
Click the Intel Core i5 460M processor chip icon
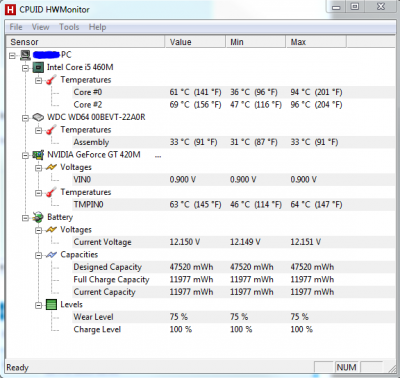[x=38, y=68]
